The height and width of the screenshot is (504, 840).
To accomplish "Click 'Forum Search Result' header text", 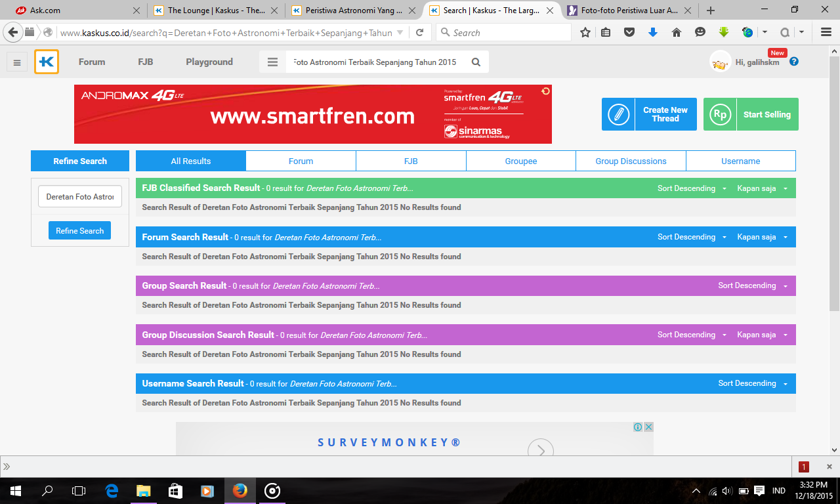I will pyautogui.click(x=185, y=237).
